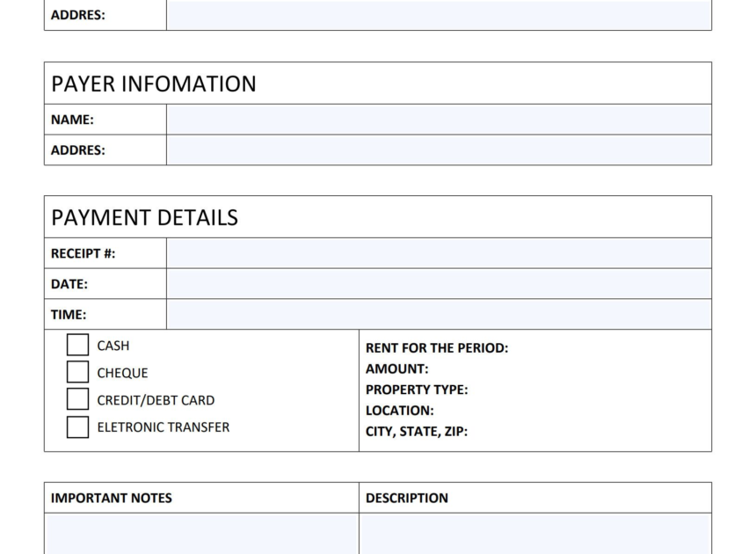The image size is (756, 554).
Task: Click the DATE input field
Action: pyautogui.click(x=440, y=283)
